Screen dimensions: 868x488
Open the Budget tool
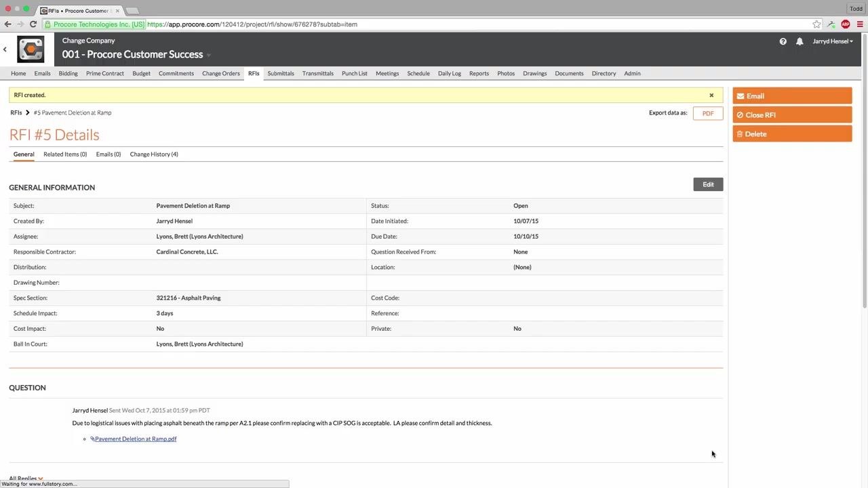(x=141, y=73)
